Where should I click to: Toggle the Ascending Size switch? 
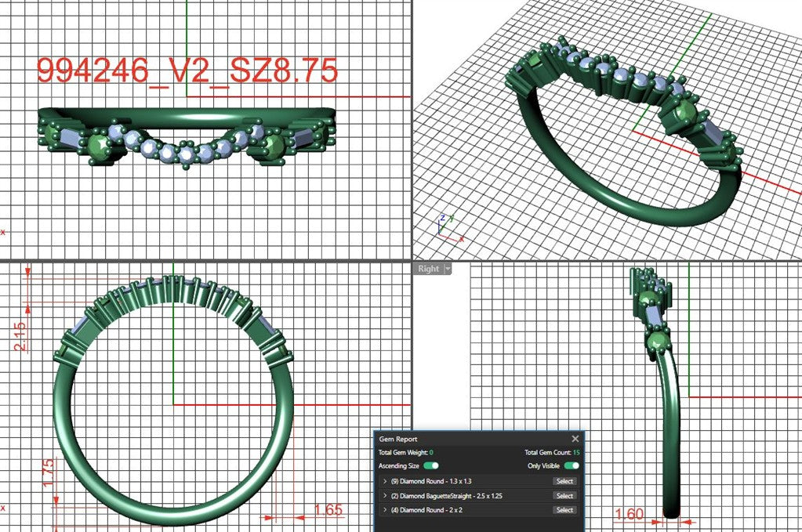[x=431, y=465]
